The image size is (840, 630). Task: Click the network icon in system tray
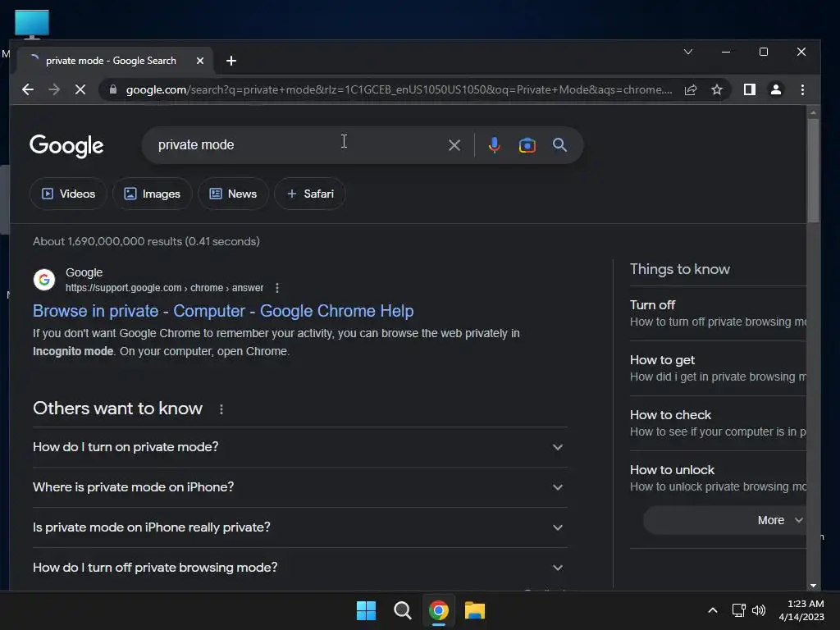pos(739,610)
